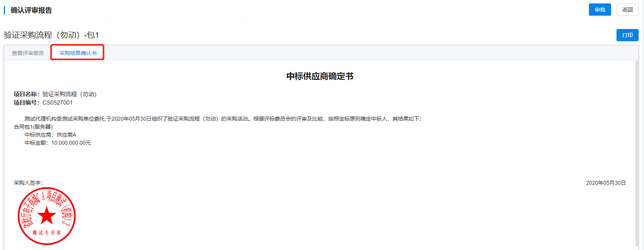Click the star in the seal's center
Viewport: 644px width, 250px height.
coord(47,216)
